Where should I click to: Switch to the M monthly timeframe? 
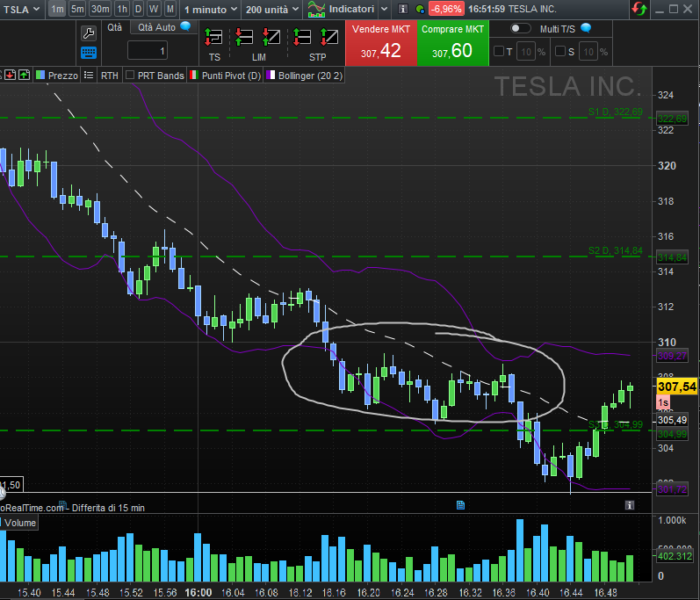tap(170, 9)
